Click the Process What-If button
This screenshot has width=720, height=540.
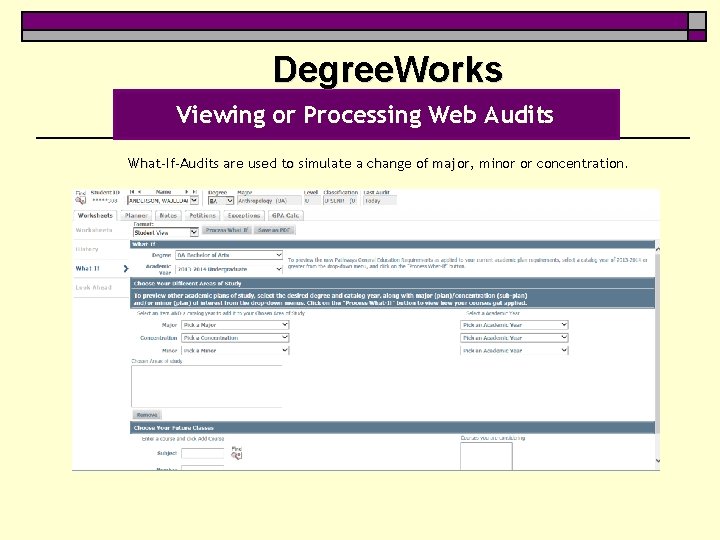coord(227,230)
